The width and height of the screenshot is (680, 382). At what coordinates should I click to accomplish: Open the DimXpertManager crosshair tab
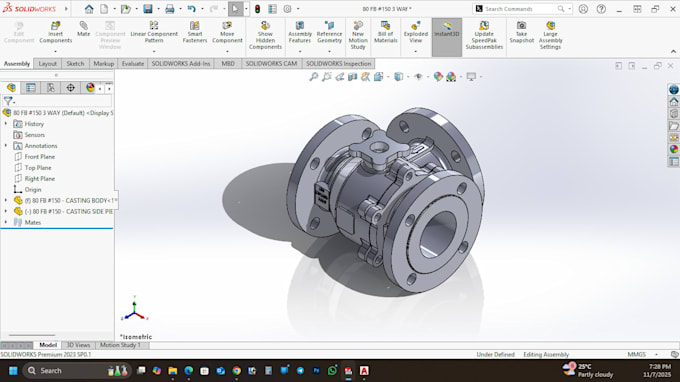click(70, 88)
